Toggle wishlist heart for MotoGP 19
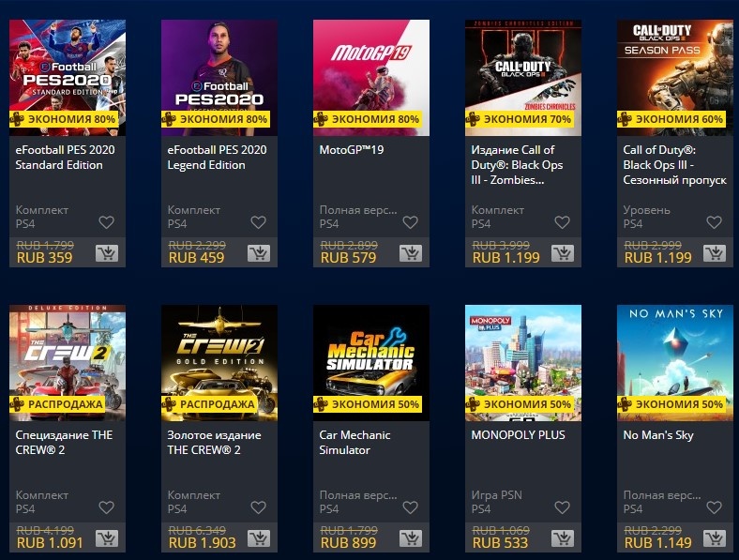Image resolution: width=739 pixels, height=560 pixels. [x=411, y=222]
